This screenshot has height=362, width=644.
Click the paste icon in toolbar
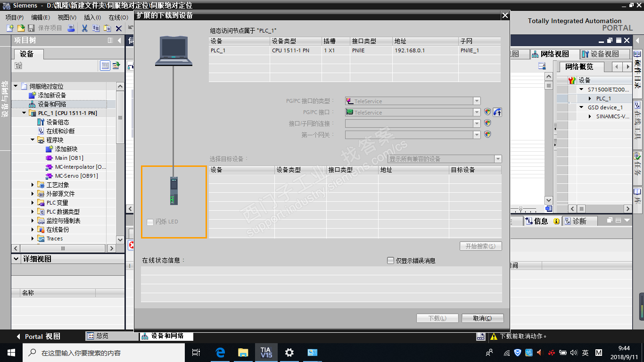click(107, 28)
